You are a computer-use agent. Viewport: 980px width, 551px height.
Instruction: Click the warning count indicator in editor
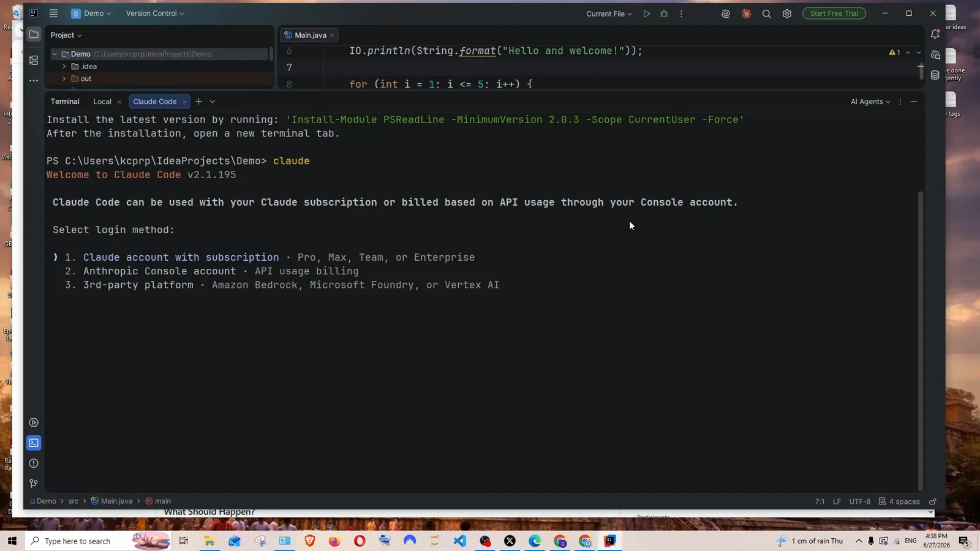pos(895,53)
